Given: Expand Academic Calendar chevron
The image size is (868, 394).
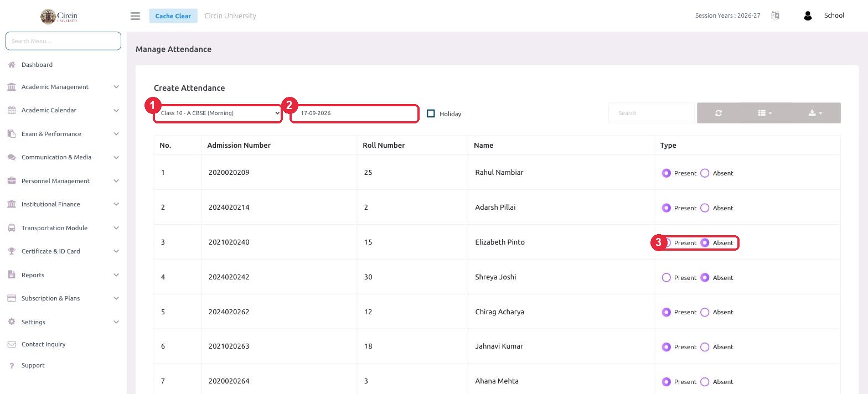Looking at the screenshot, I should pyautogui.click(x=116, y=110).
